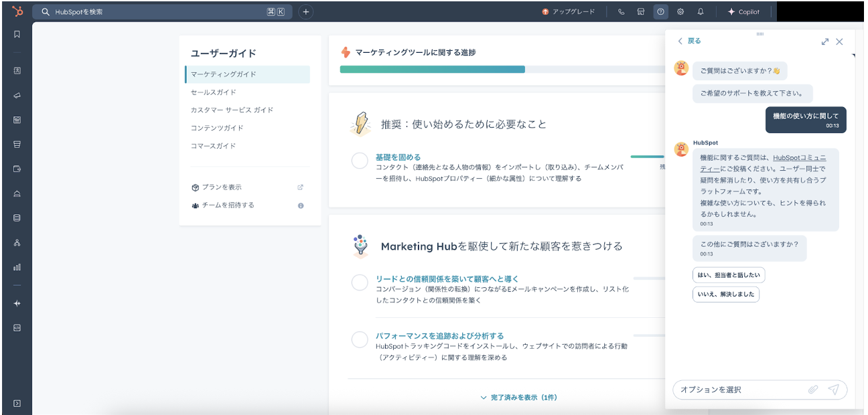Open the Sales sidebar icon
This screenshot has width=868, height=415.
pos(17,144)
